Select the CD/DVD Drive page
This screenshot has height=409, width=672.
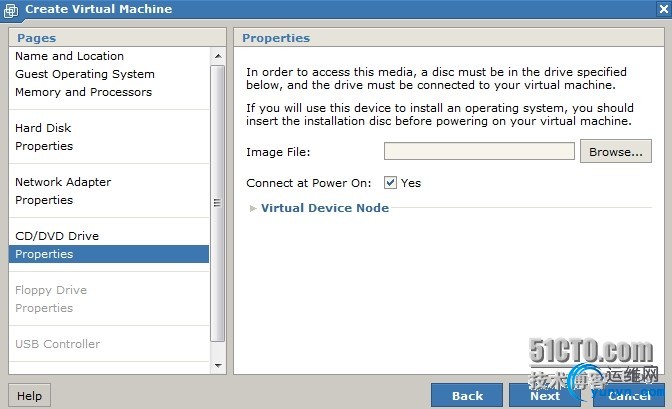pyautogui.click(x=57, y=236)
